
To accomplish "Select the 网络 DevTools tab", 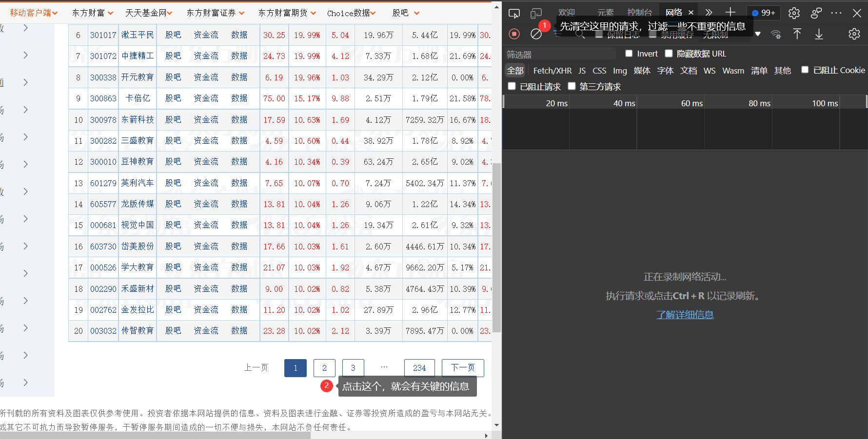I will point(674,13).
